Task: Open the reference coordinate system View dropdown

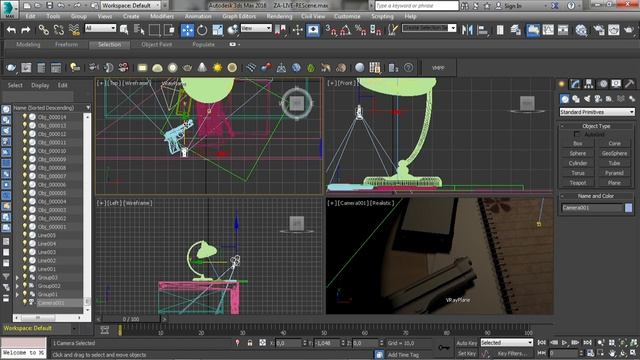Action: pyautogui.click(x=256, y=28)
